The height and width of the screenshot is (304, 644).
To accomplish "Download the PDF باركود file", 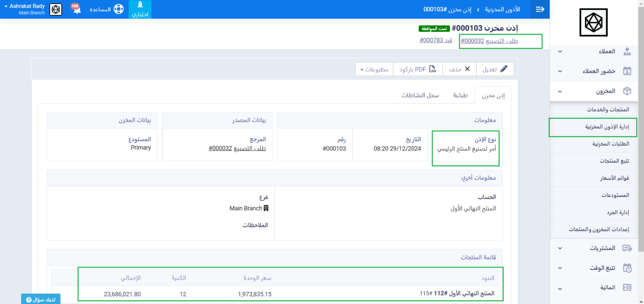I will point(418,69).
